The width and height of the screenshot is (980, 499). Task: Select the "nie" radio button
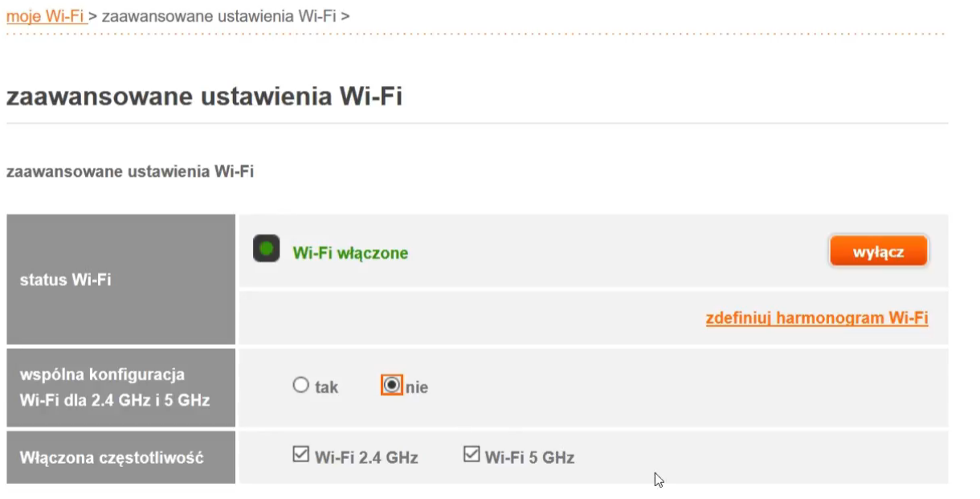[x=391, y=386]
